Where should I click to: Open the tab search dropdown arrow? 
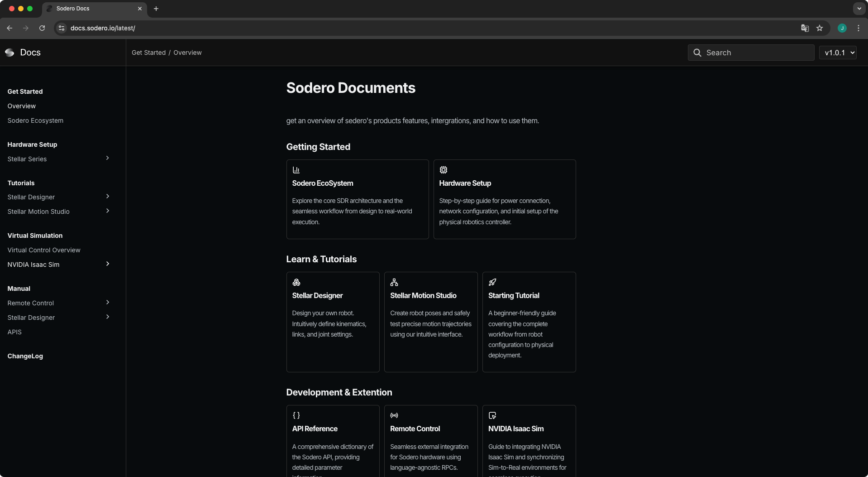pos(859,9)
